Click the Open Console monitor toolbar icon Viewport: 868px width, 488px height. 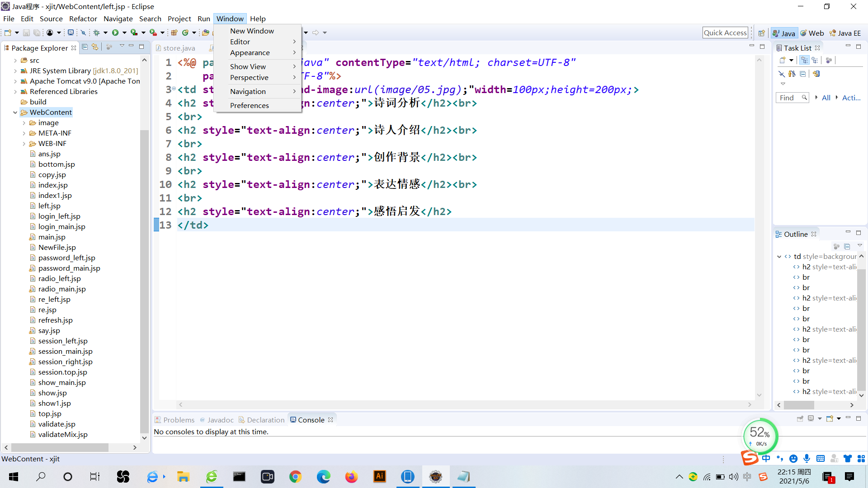click(x=71, y=33)
